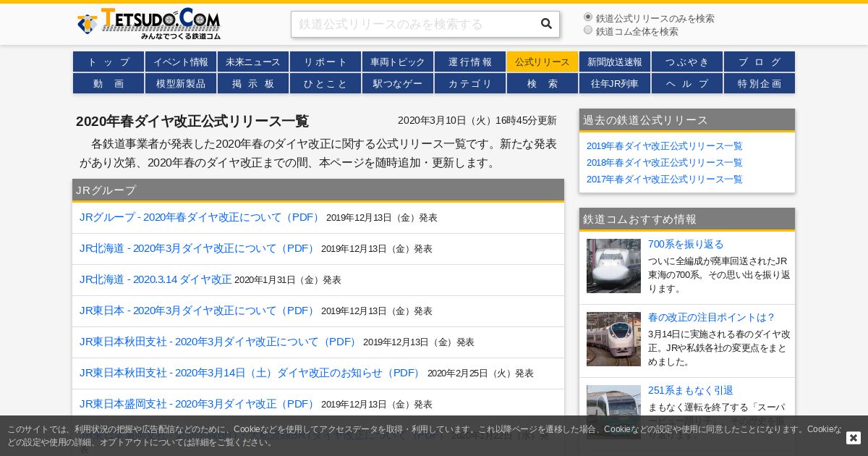This screenshot has width=868, height=456.
Task: Open the つぶやき menu item
Action: [687, 62]
